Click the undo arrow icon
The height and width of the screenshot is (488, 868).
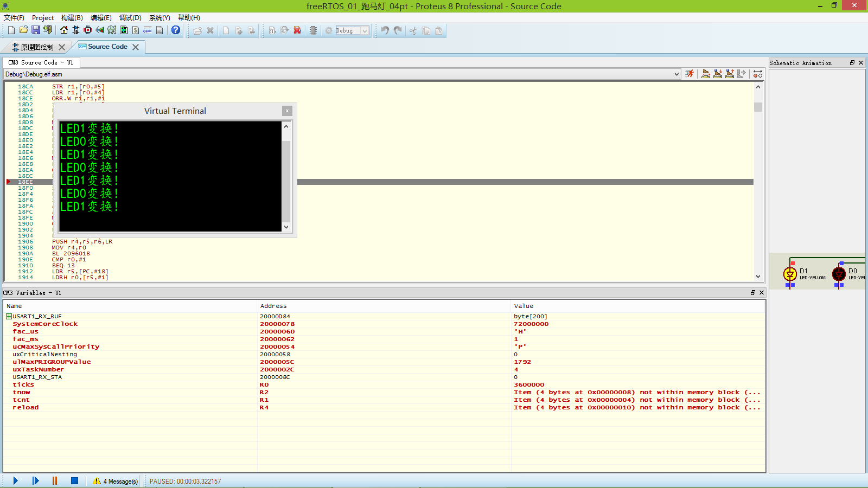[x=385, y=30]
